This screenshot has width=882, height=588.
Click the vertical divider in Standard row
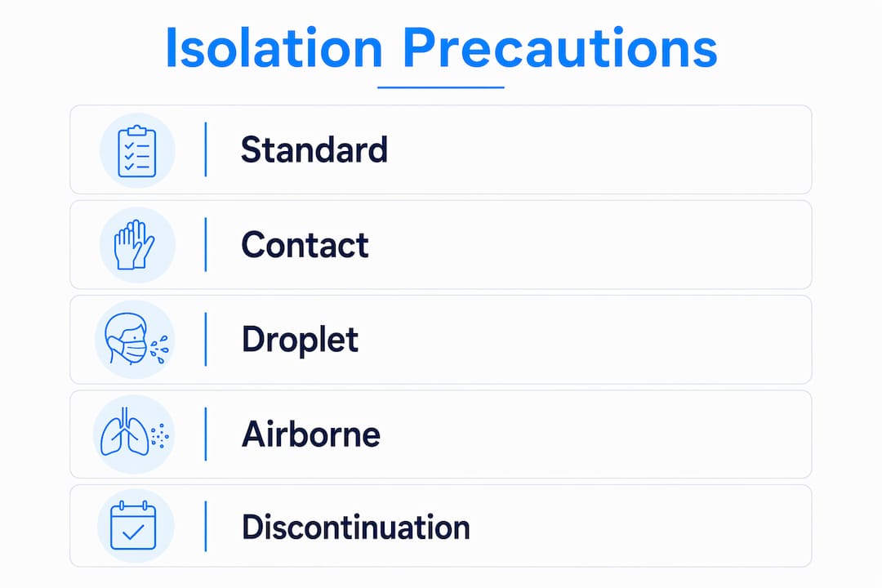(x=206, y=149)
